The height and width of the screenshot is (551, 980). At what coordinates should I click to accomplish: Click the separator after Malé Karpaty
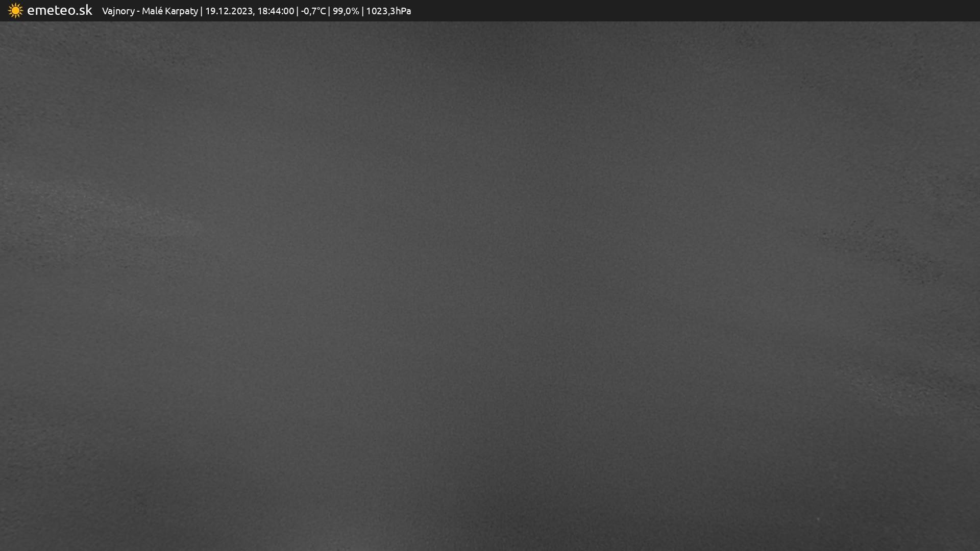point(202,11)
